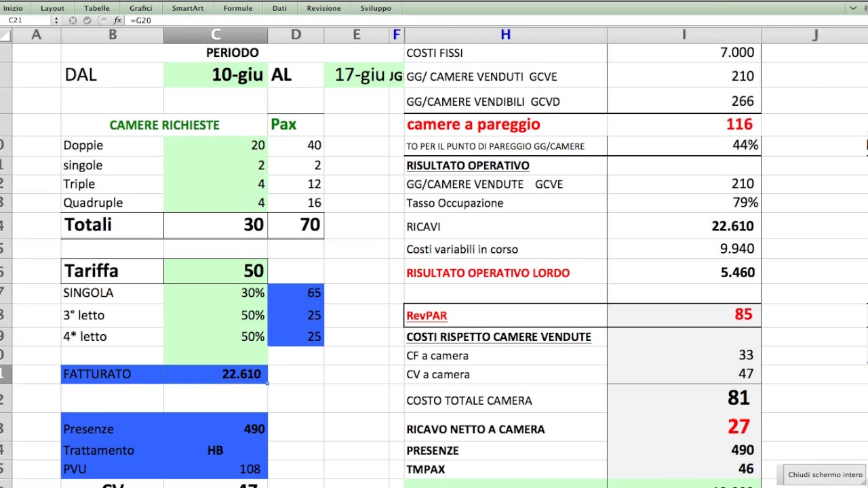Open the Dati ribbon tab
The image size is (868, 488).
(x=279, y=8)
